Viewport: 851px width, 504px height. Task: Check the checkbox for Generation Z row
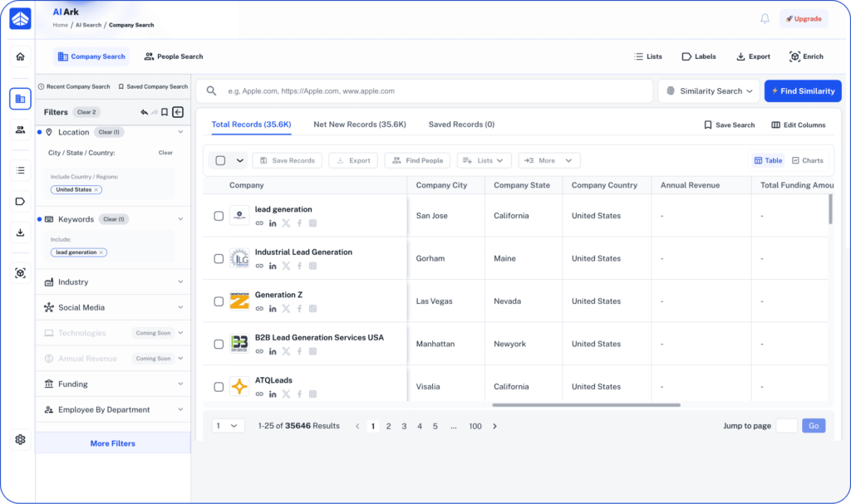[x=219, y=301]
